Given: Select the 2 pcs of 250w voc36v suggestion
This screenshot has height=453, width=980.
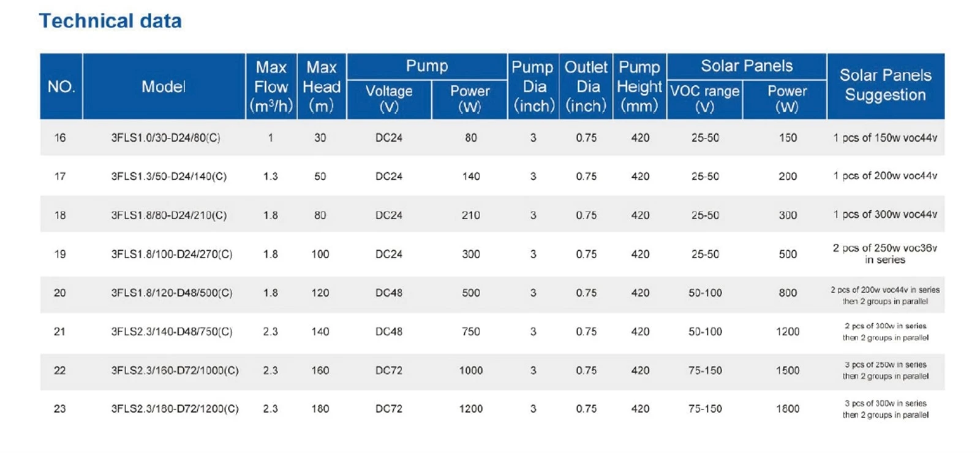Looking at the screenshot, I should tap(885, 254).
